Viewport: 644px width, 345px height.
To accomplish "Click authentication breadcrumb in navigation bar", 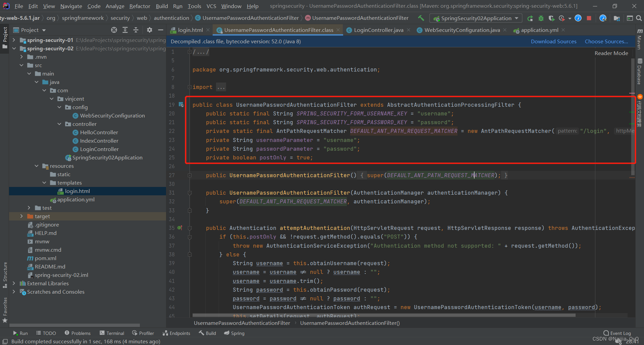I will tap(171, 18).
